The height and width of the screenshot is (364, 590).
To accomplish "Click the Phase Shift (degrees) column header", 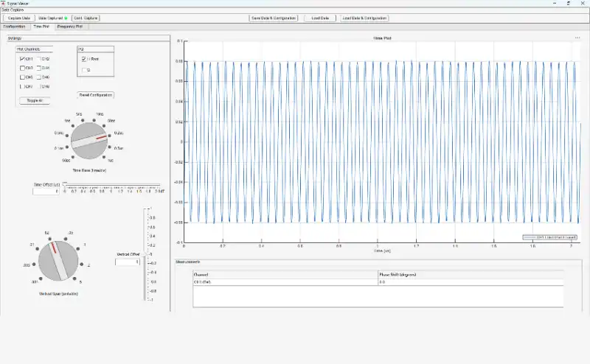I will tap(471, 275).
